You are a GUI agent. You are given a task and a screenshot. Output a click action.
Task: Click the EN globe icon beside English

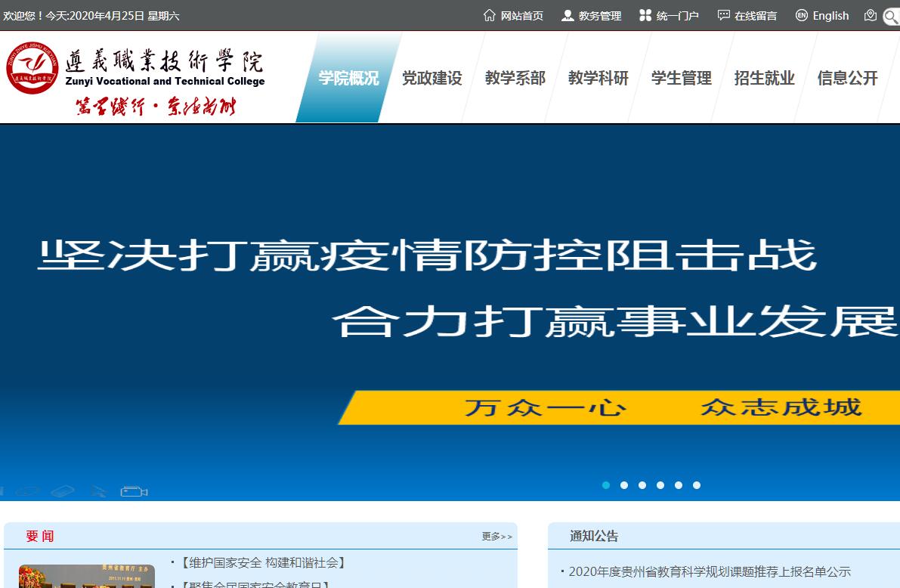click(802, 15)
